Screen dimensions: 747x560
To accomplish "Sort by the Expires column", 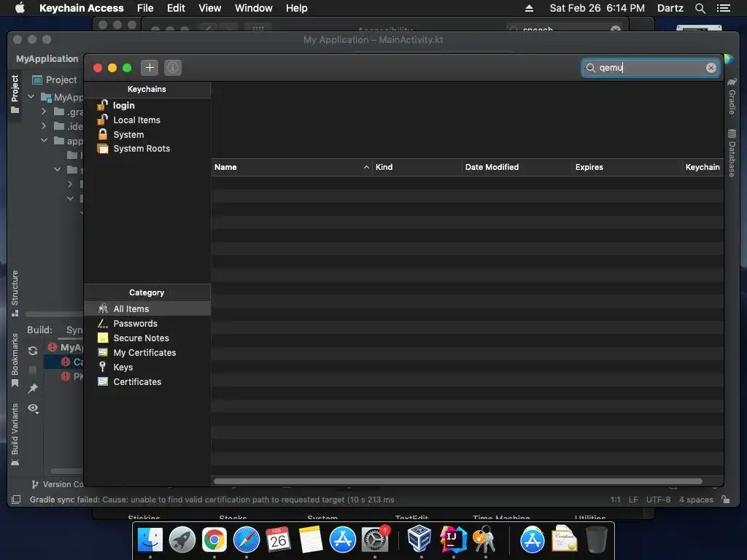I will 627,167.
